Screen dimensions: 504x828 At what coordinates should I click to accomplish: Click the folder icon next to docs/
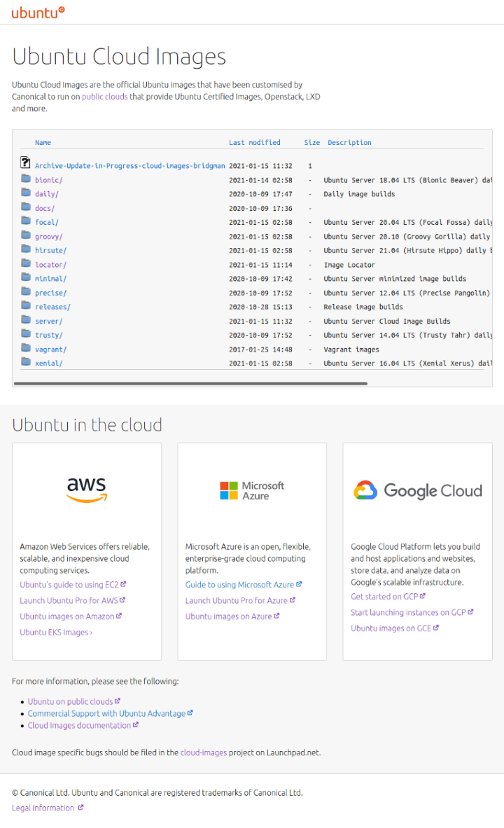point(26,207)
